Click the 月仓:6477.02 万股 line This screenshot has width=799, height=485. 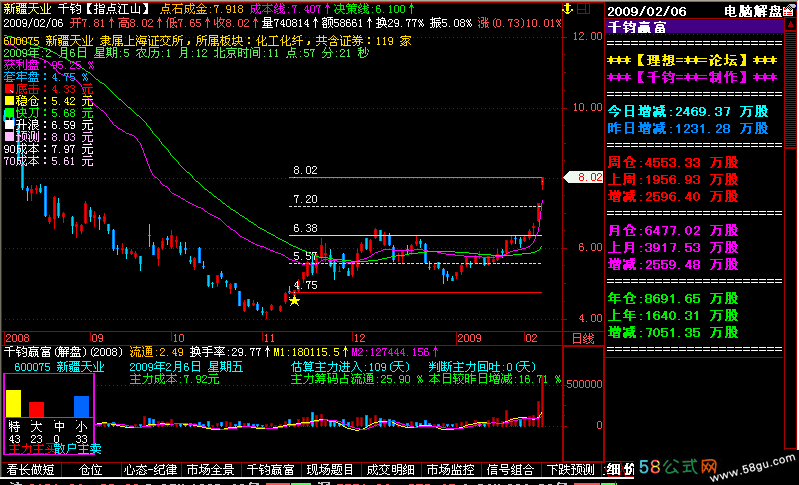pos(673,230)
